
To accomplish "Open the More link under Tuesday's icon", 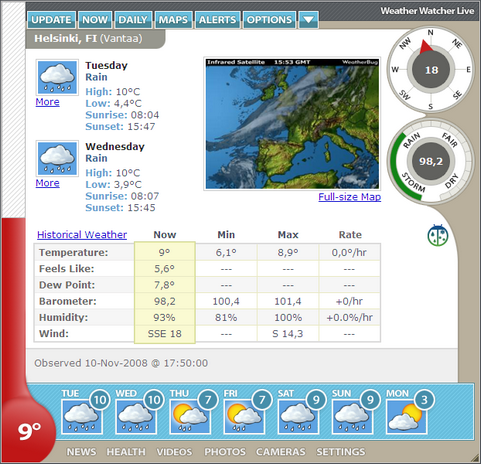I will point(48,102).
